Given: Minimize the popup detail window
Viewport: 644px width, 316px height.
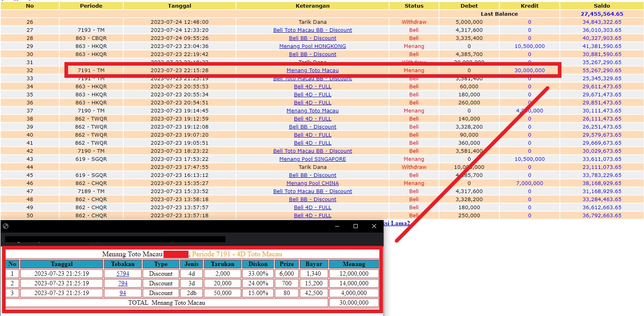Looking at the screenshot, I should point(337,226).
